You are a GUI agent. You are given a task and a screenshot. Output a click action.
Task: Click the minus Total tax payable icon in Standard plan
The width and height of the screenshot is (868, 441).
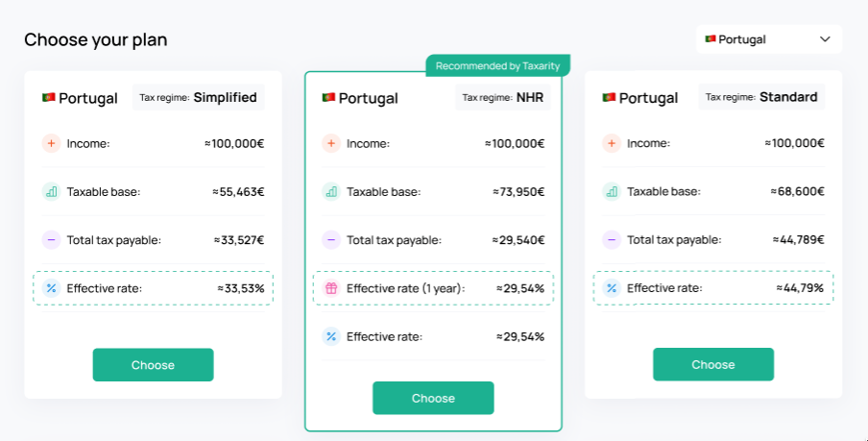click(x=611, y=240)
